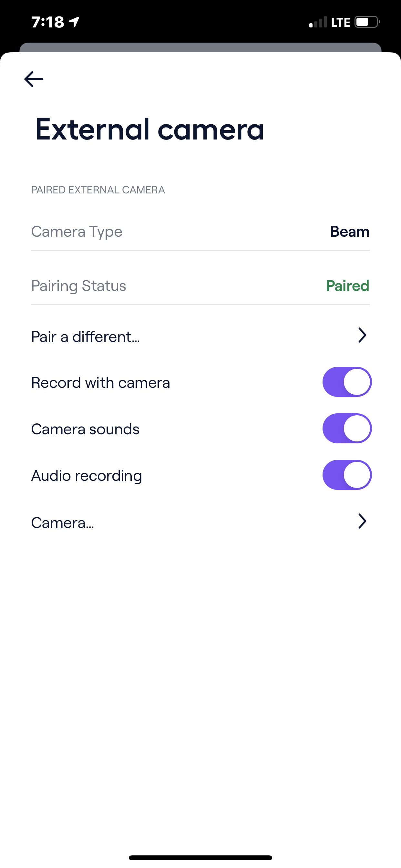Tap the location arrow in status bar
Image resolution: width=401 pixels, height=868 pixels.
coord(74,22)
